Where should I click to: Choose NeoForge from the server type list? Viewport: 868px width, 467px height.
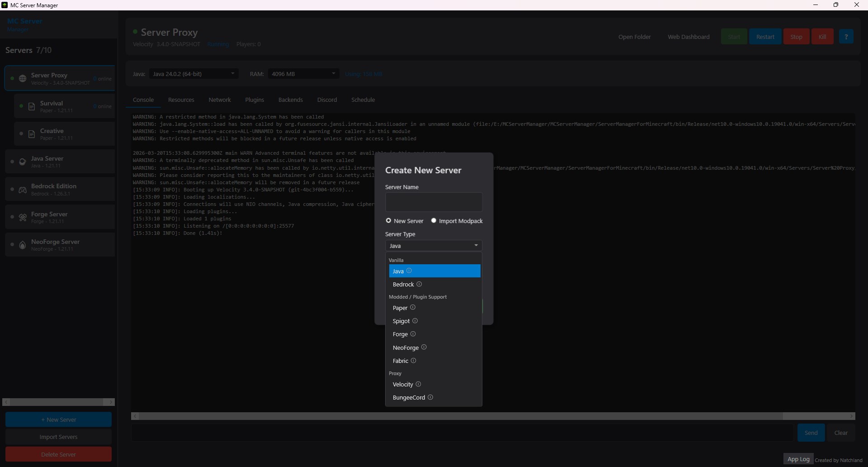pos(434,348)
